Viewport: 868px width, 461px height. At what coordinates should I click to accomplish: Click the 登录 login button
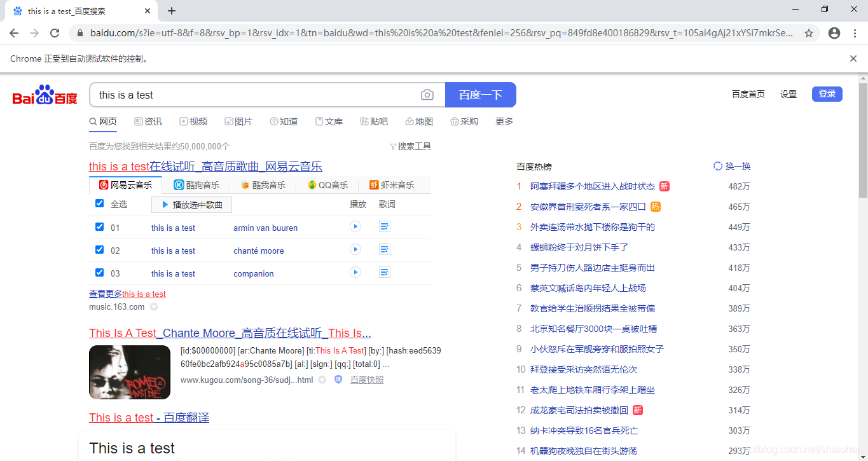pyautogui.click(x=827, y=94)
